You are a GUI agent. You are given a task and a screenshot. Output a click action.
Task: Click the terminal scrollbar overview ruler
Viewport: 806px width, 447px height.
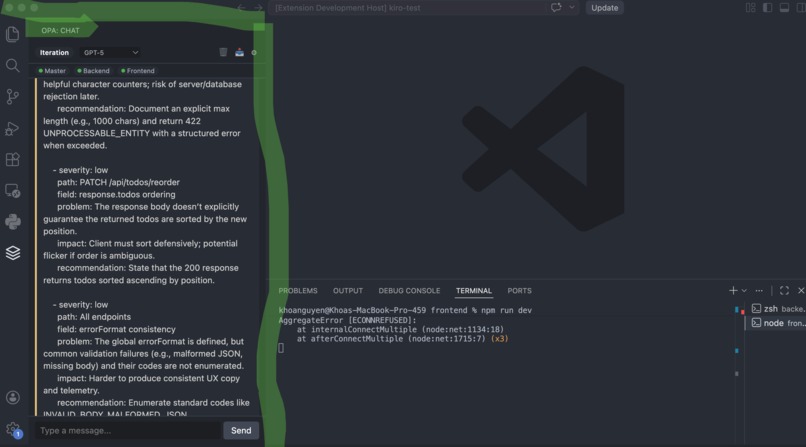[737, 360]
